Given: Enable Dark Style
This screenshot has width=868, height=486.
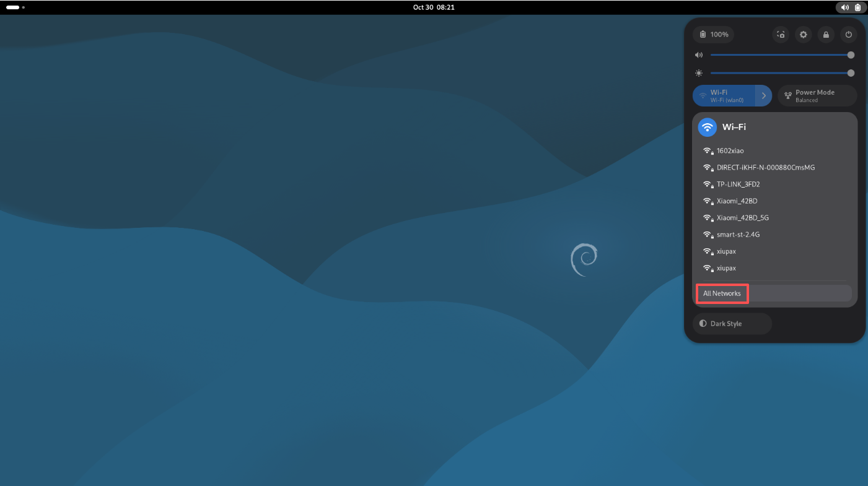Looking at the screenshot, I should pyautogui.click(x=732, y=324).
